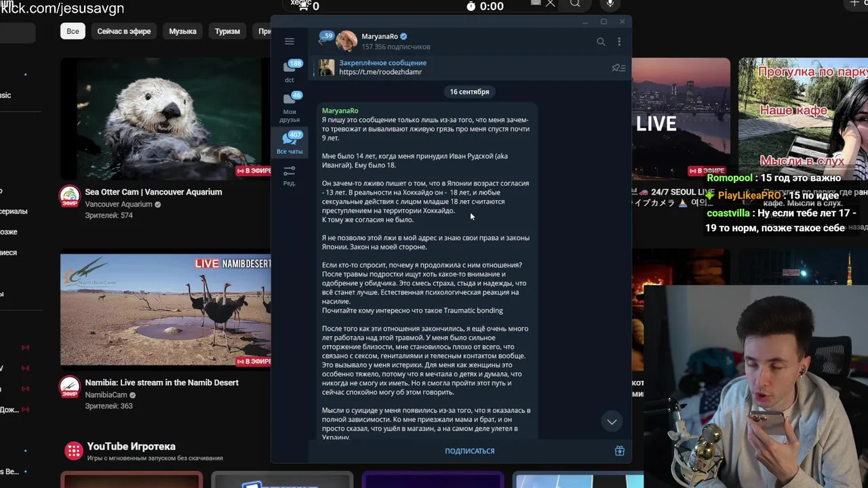This screenshot has width=868, height=488.
Task: Click MaryanaRo channel title in header
Action: pyautogui.click(x=380, y=37)
